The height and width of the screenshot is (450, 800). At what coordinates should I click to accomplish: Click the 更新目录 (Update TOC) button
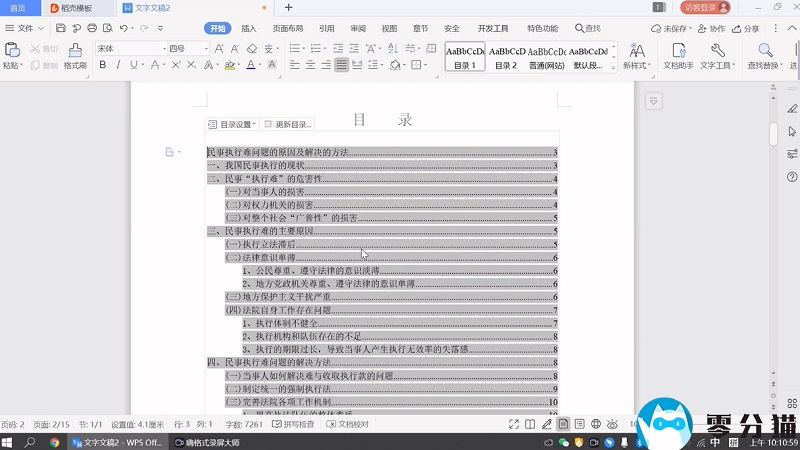pyautogui.click(x=288, y=124)
